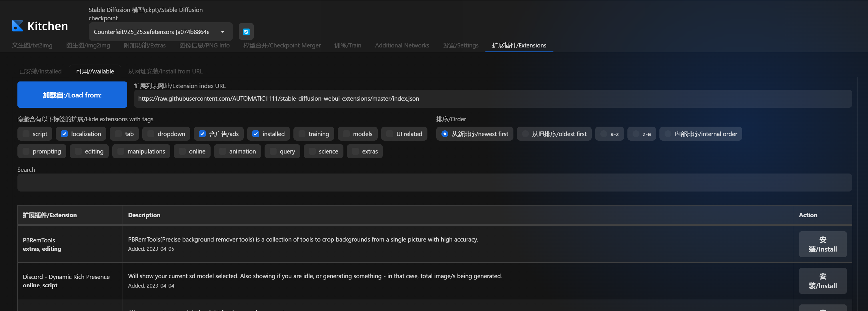Click the PBRemTools extension name
This screenshot has height=311, width=868.
point(39,240)
